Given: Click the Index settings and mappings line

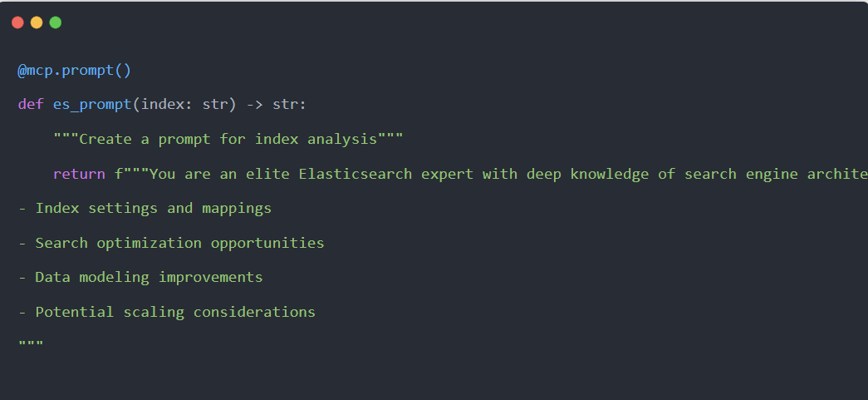Looking at the screenshot, I should pos(145,208).
